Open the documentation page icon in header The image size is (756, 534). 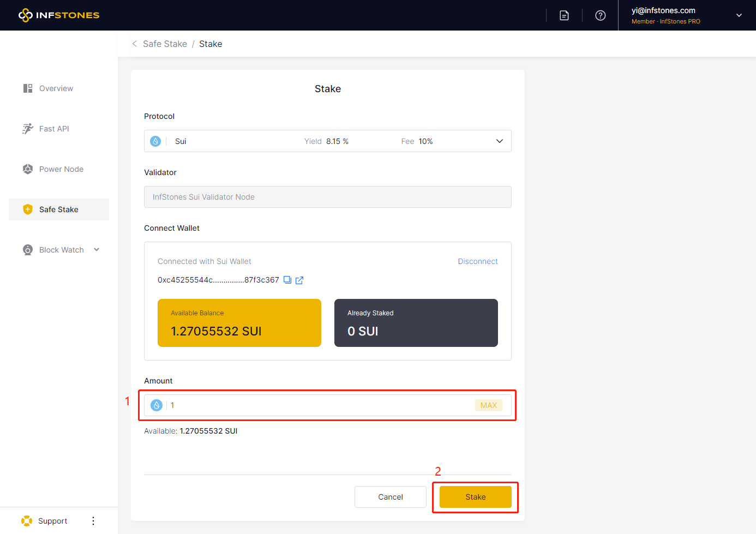coord(565,15)
